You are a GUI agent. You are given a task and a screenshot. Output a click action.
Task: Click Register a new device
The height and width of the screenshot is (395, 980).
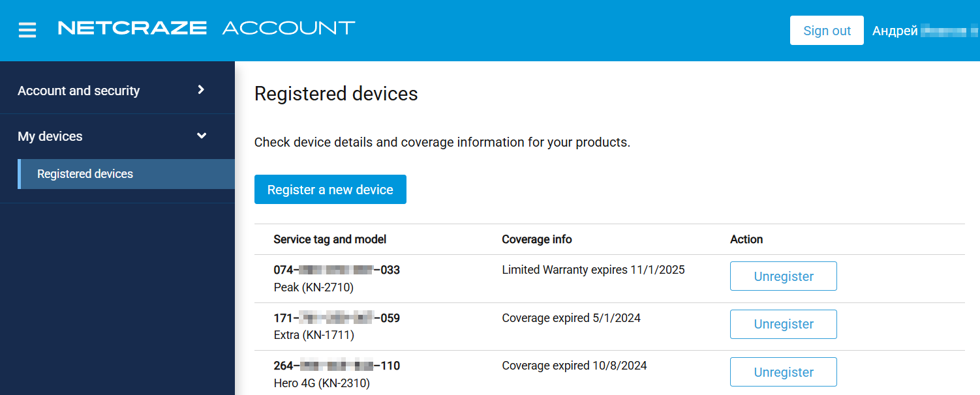[x=330, y=190]
